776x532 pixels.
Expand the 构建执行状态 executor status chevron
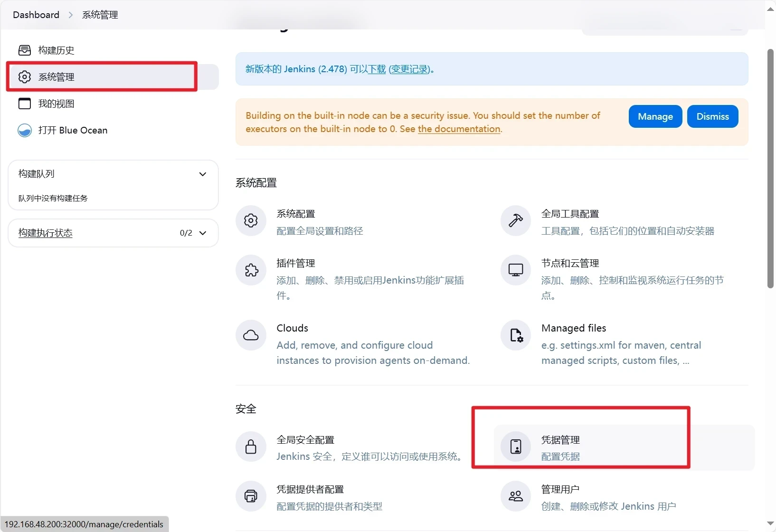[203, 233]
